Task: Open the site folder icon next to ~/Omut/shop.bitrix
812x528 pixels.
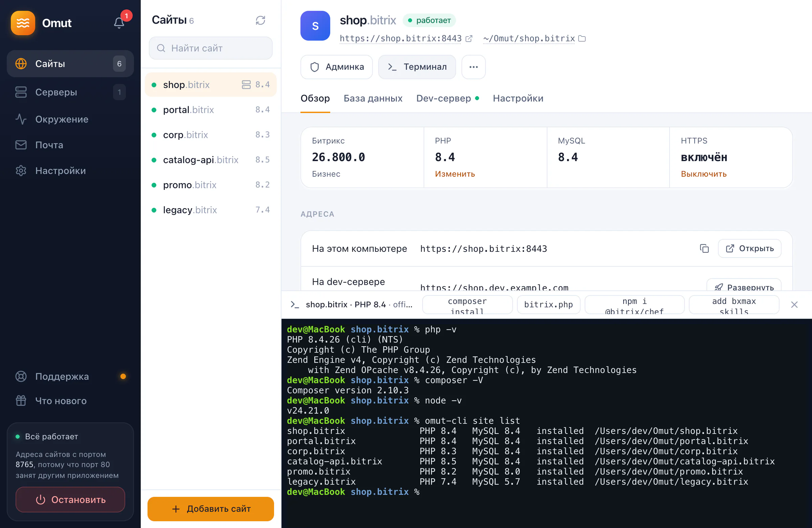Action: 582,39
